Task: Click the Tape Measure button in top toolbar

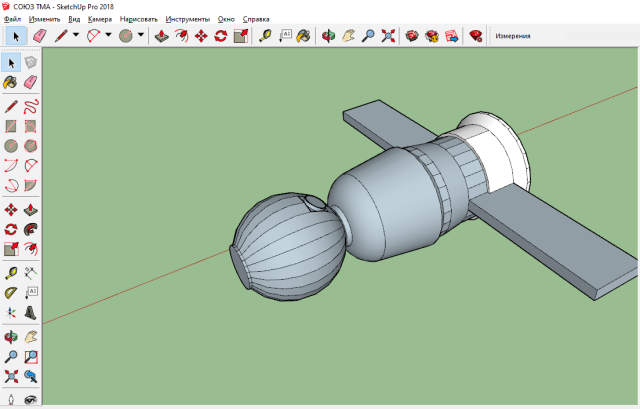Action: (x=264, y=36)
